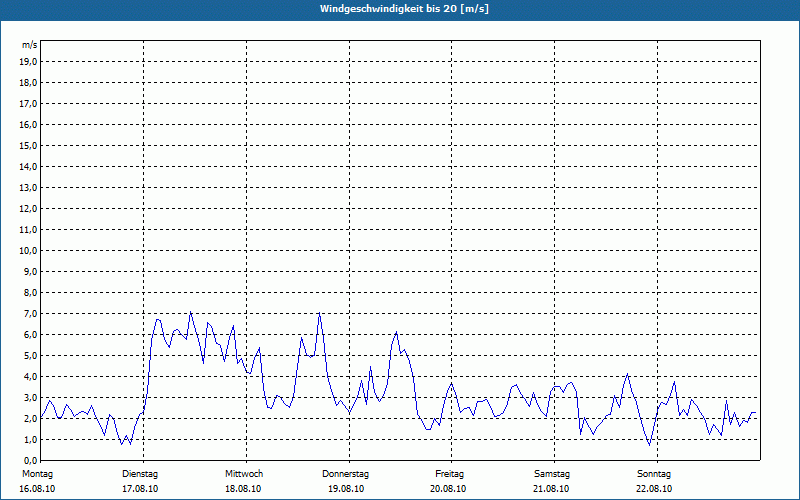This screenshot has height=500, width=800.
Task: Select the 10,0 axis value
Action: point(29,251)
